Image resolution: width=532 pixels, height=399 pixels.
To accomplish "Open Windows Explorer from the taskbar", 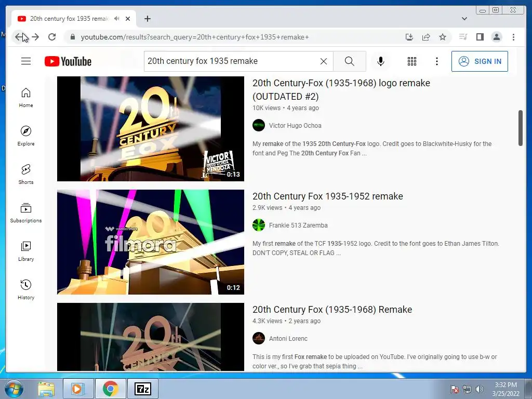I will (46, 389).
